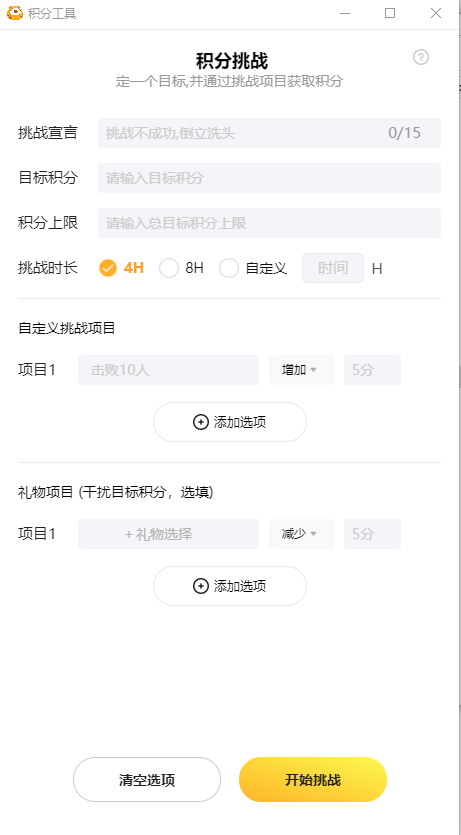461x835 pixels.
Task: Maximize the 积分工具 window
Action: pos(390,13)
